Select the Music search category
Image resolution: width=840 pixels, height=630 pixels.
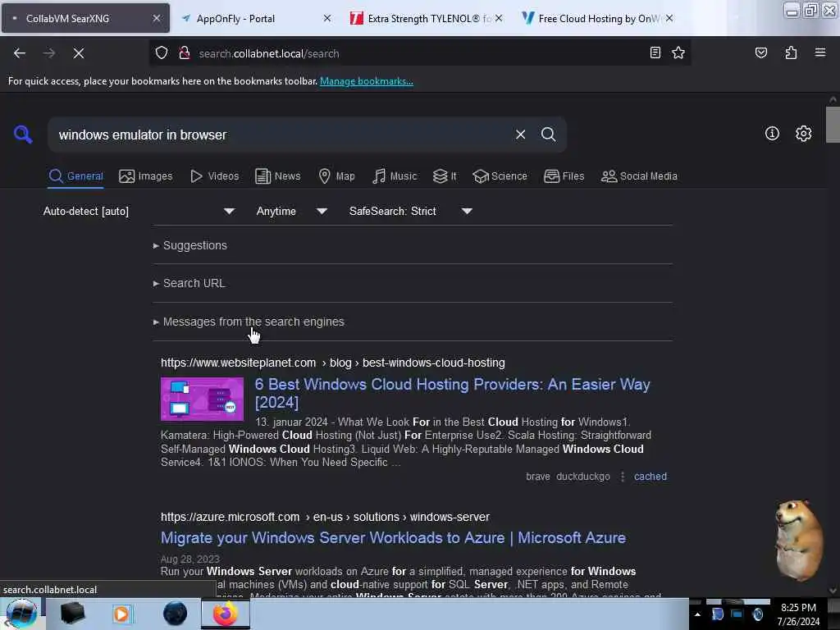(x=395, y=176)
